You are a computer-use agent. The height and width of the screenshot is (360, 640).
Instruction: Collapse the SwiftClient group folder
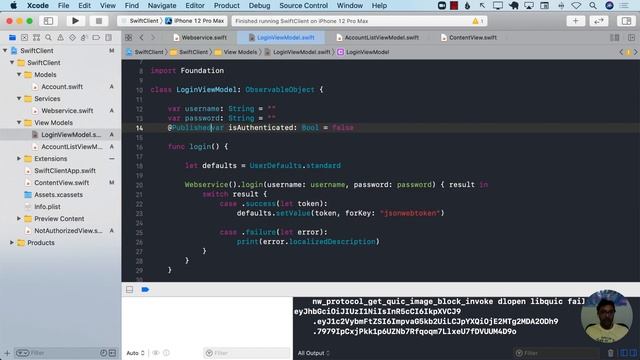coord(12,62)
